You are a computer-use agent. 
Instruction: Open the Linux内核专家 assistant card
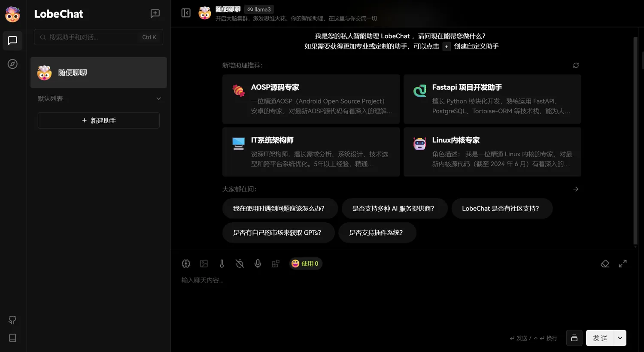pos(492,152)
